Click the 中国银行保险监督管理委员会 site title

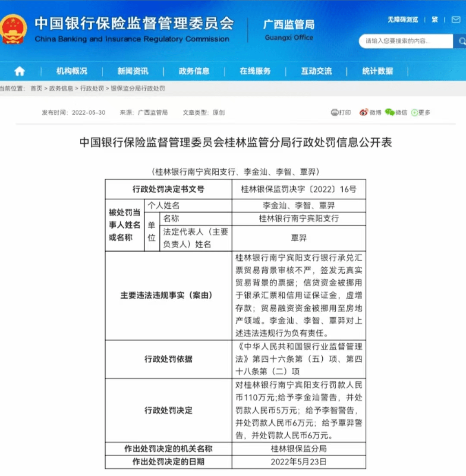[x=135, y=23]
